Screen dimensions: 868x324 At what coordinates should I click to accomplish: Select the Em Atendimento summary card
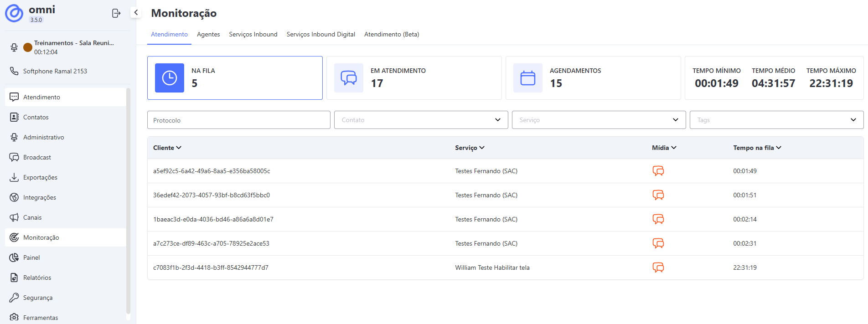click(x=414, y=78)
